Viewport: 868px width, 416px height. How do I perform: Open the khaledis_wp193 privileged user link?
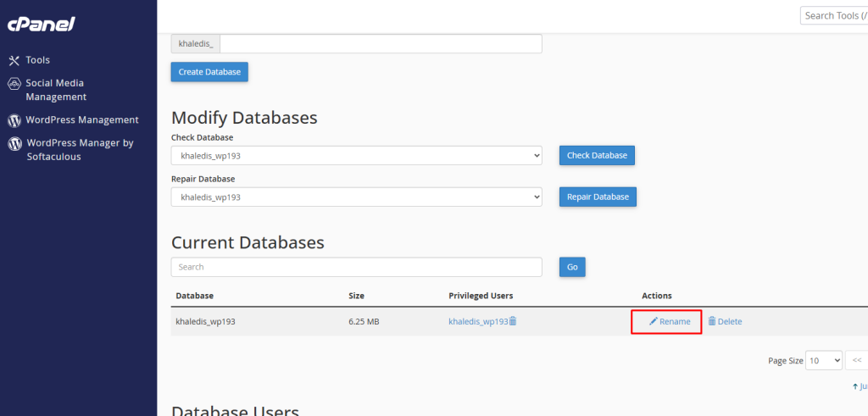pos(478,322)
